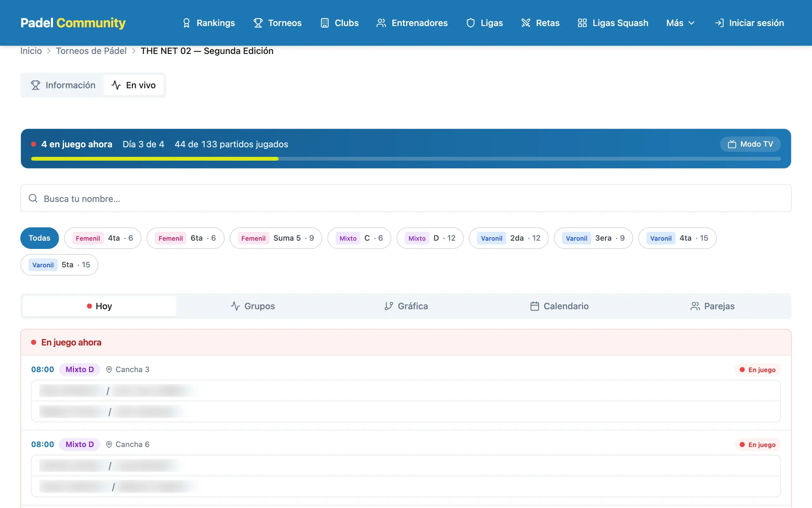Click the Grupos activity icon
This screenshot has width=812, height=508.
[235, 306]
